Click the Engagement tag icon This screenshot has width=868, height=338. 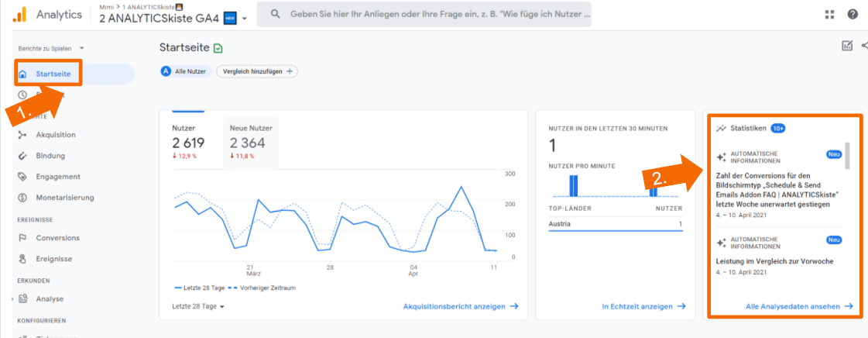(x=22, y=177)
